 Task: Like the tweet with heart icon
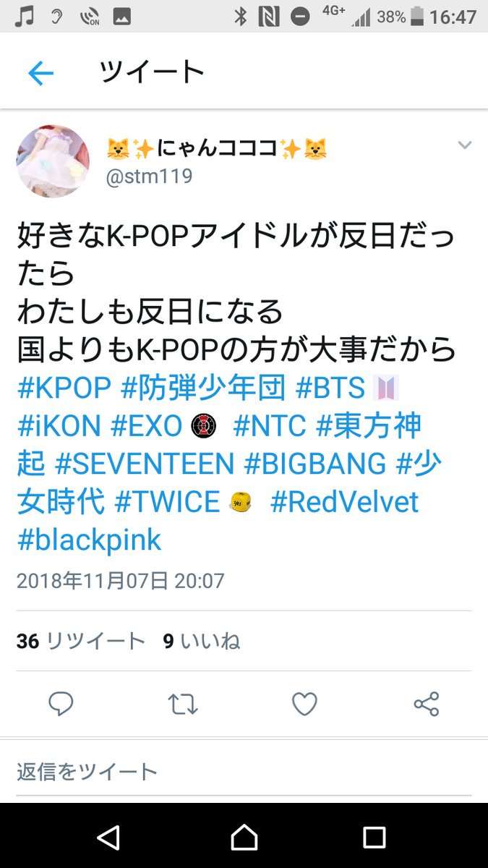[304, 704]
